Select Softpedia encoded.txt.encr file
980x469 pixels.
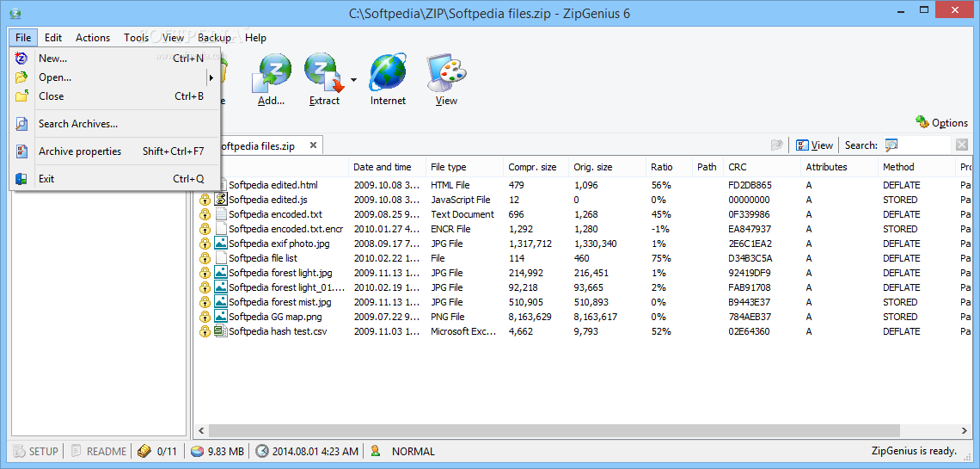click(x=285, y=229)
